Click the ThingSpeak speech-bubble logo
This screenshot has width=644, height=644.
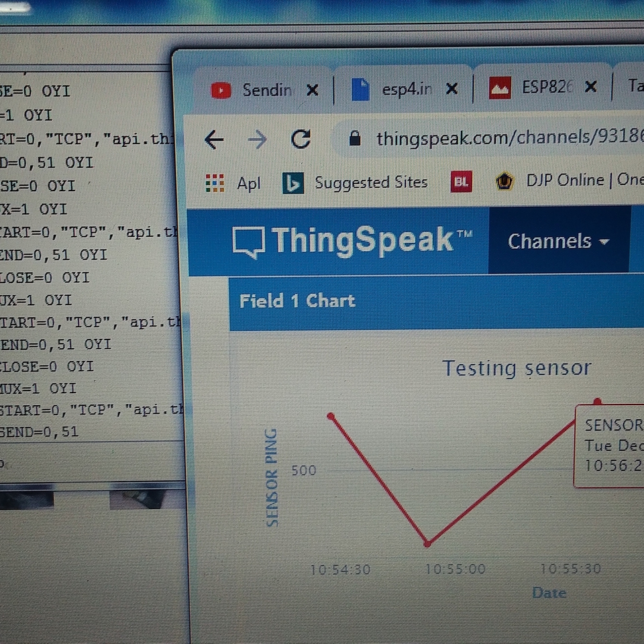248,242
